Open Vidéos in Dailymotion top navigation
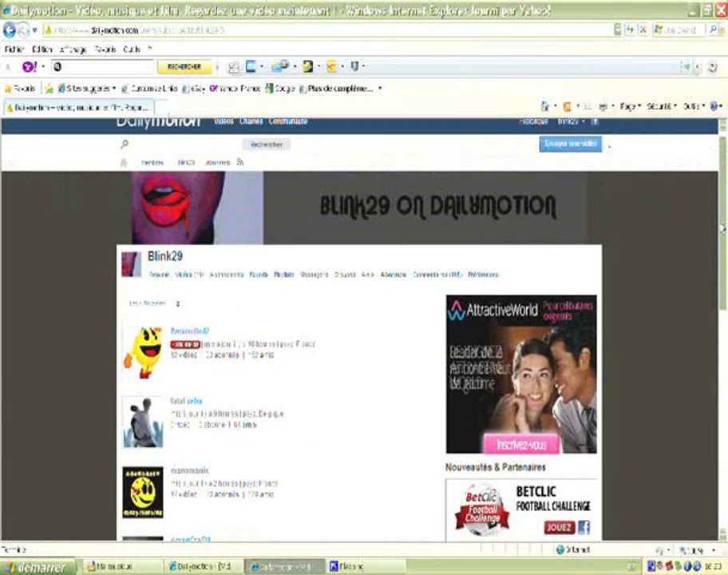 tap(224, 121)
